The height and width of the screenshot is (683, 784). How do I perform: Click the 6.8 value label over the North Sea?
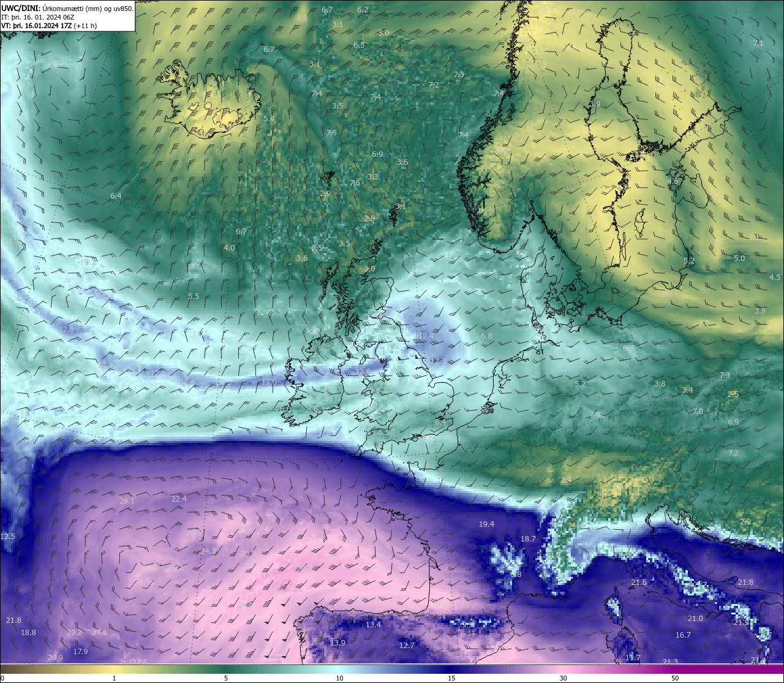486,336
